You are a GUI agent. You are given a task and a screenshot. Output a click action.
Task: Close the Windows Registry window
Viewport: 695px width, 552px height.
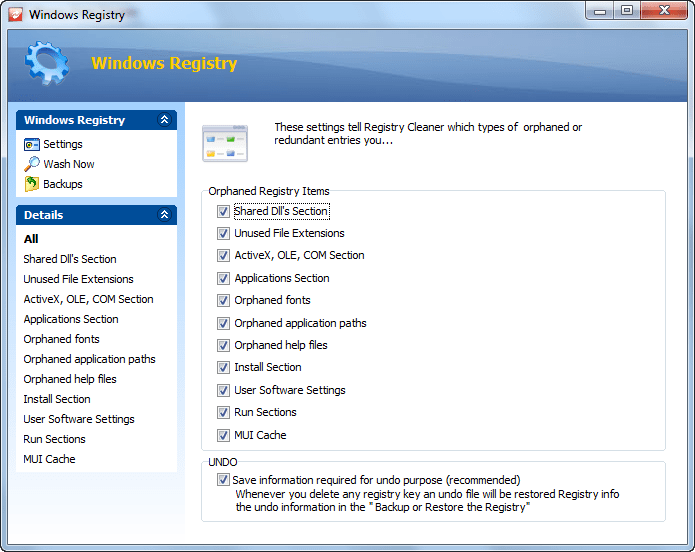[x=664, y=11]
